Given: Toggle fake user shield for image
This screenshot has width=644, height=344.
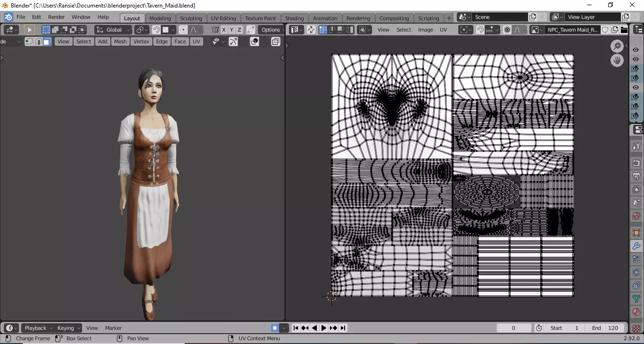Looking at the screenshot, I should tap(606, 30).
